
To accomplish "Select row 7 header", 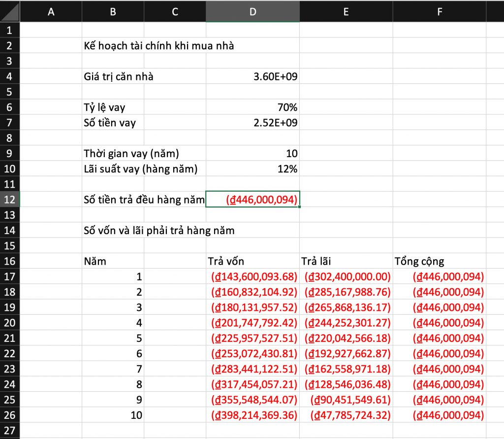I will 10,122.
